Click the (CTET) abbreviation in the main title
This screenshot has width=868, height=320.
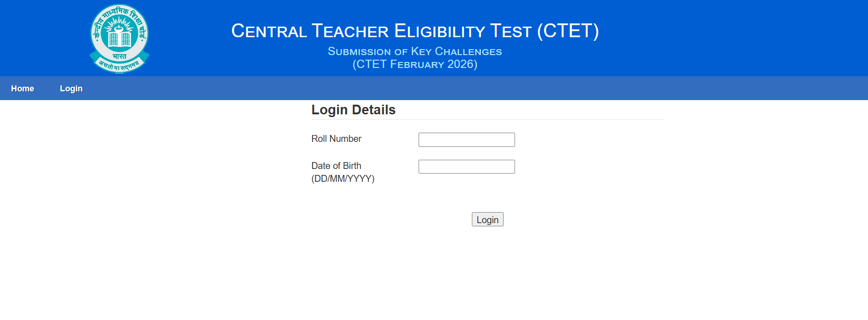pos(568,31)
